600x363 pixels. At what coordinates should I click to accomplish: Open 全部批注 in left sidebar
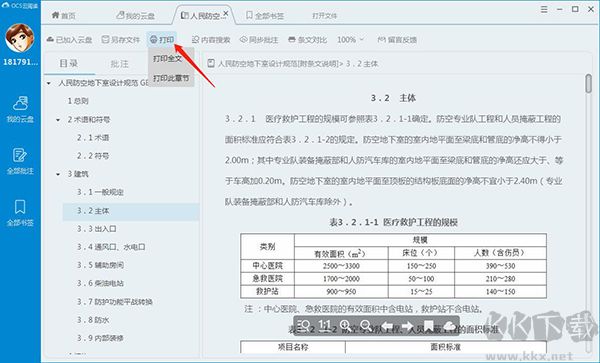[20, 161]
